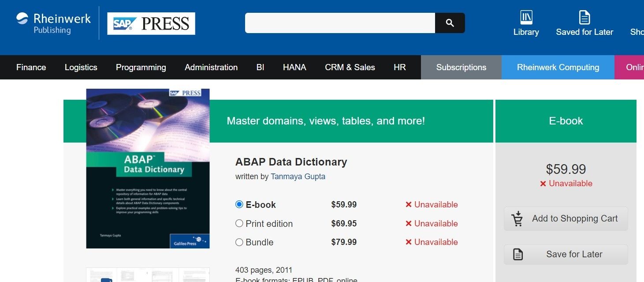The height and width of the screenshot is (282, 644).
Task: Open the Finance menu
Action: point(31,68)
